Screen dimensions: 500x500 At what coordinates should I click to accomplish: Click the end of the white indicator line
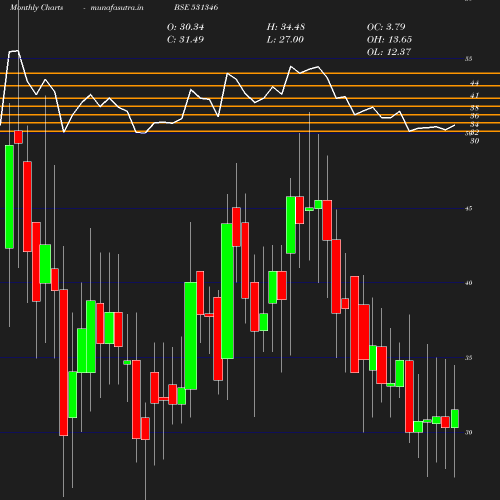(x=454, y=125)
